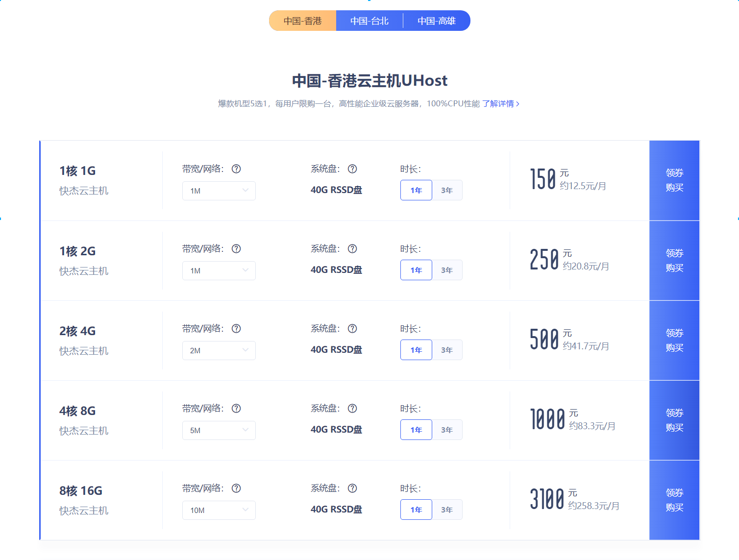Viewport: 739px width, 560px height.
Task: Open system disk help icon in 8核 16G row
Action: click(352, 488)
